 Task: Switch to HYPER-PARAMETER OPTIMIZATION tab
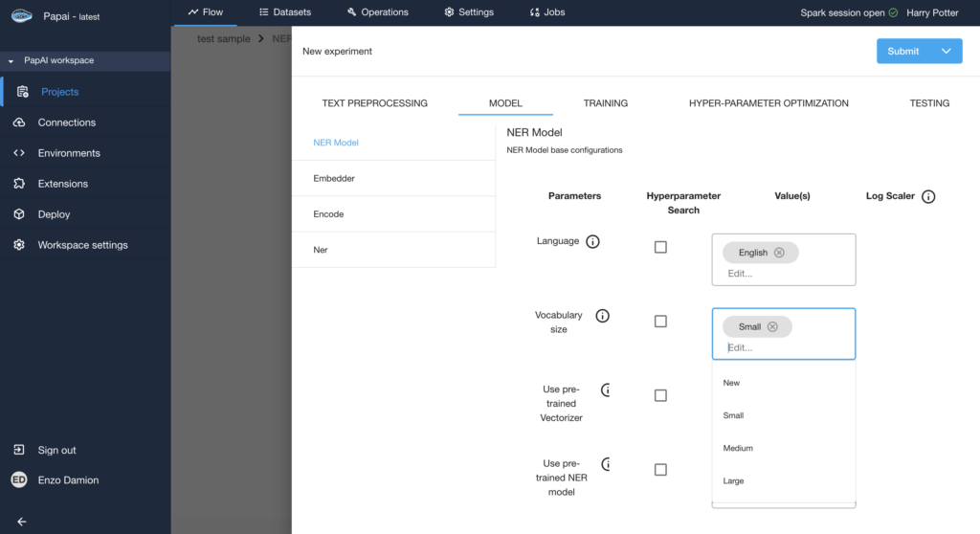tap(768, 103)
